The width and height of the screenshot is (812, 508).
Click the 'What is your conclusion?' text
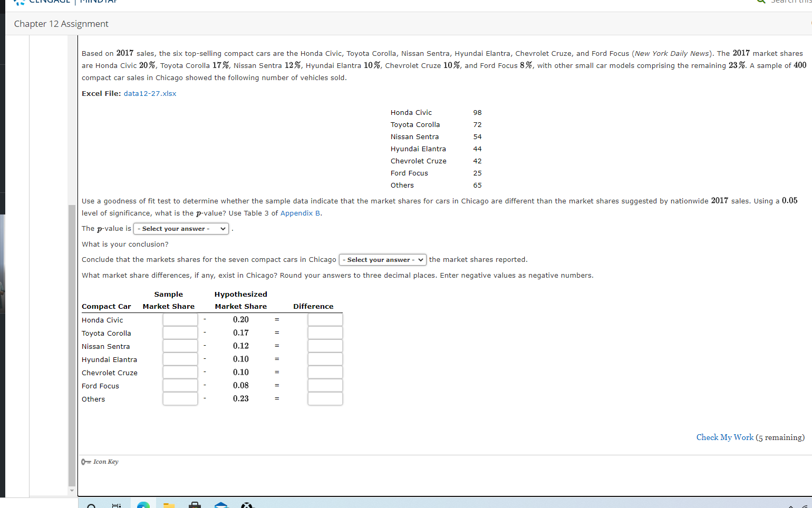[x=125, y=245]
